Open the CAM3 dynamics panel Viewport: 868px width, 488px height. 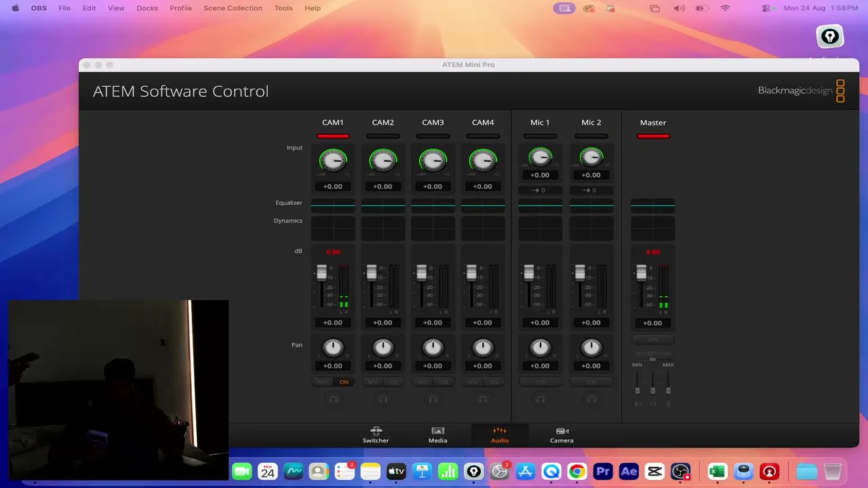click(x=433, y=228)
